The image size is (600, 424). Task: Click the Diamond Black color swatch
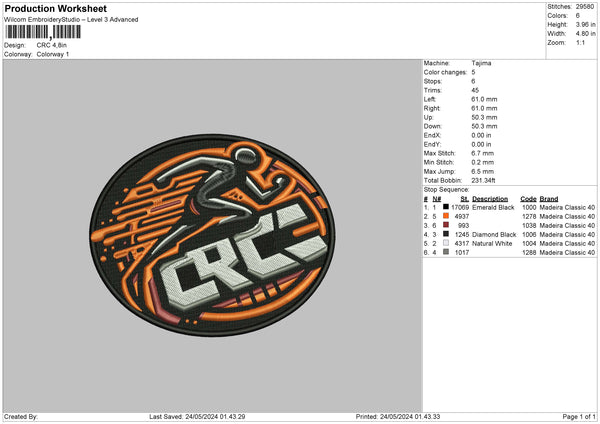click(446, 234)
